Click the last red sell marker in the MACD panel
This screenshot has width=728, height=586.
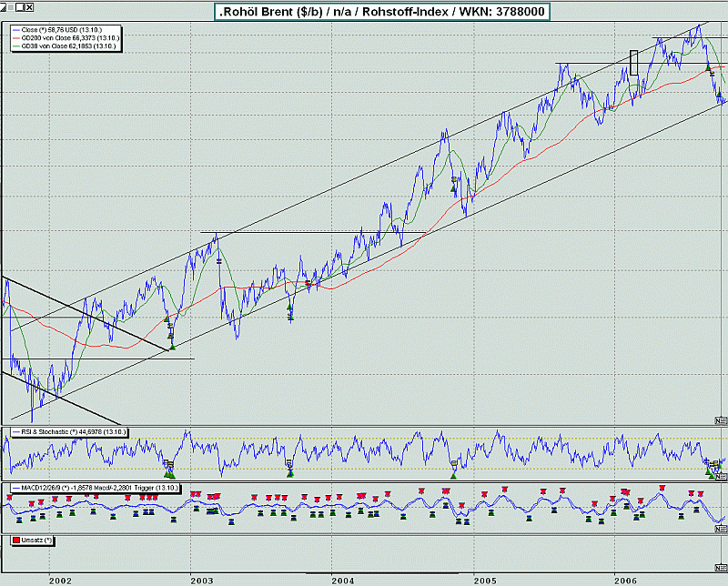pyautogui.click(x=701, y=494)
